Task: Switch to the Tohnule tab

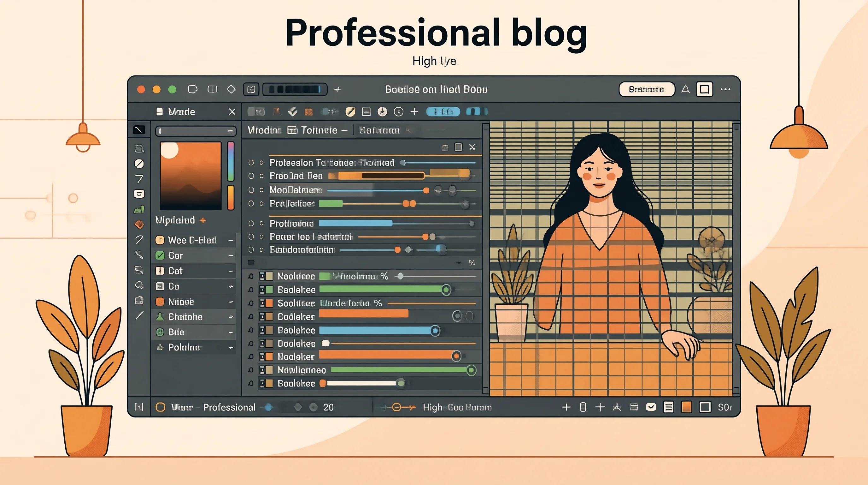Action: click(312, 130)
